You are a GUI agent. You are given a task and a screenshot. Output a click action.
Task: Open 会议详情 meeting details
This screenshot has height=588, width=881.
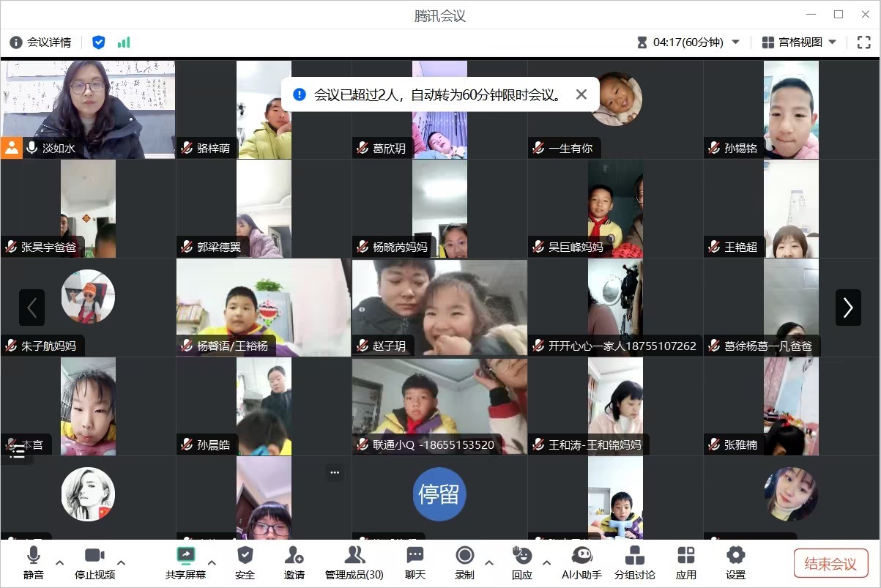click(x=41, y=42)
